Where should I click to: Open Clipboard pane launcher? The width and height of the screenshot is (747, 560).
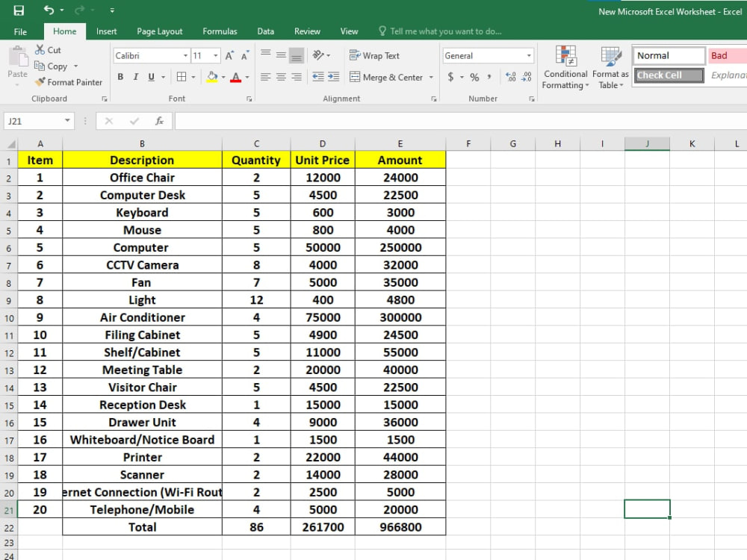105,99
